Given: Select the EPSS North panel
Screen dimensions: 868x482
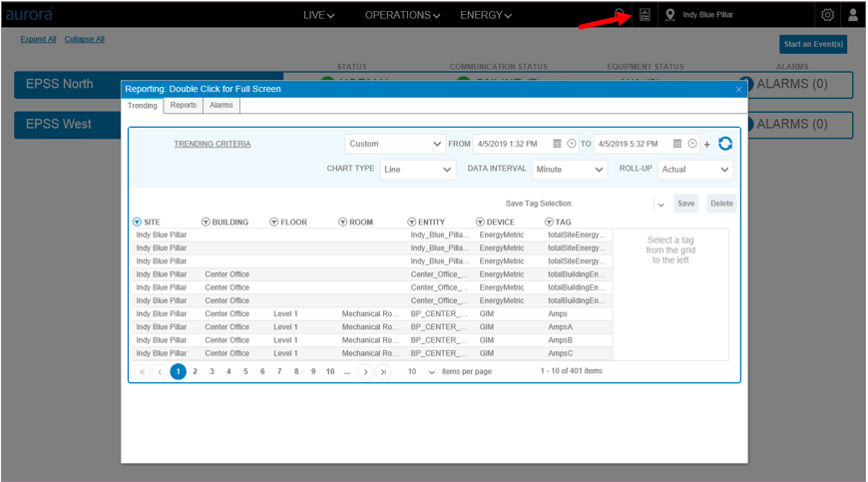Looking at the screenshot, I should point(68,84).
